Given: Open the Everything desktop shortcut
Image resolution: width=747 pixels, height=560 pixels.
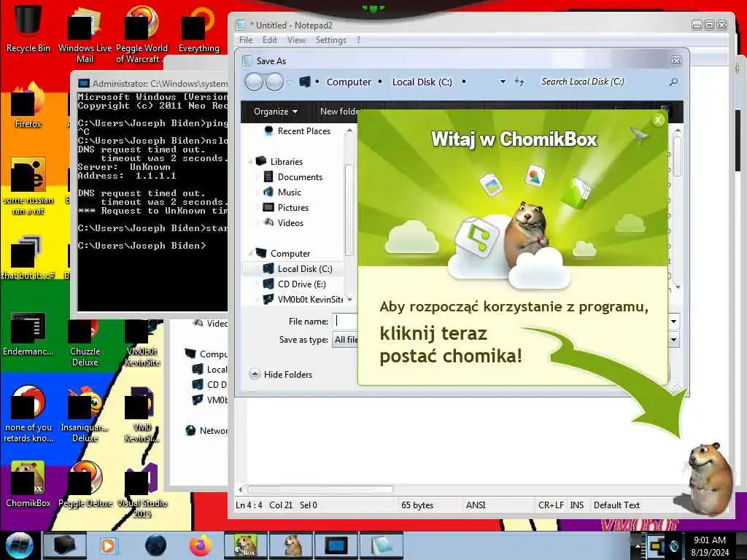Looking at the screenshot, I should click(198, 28).
